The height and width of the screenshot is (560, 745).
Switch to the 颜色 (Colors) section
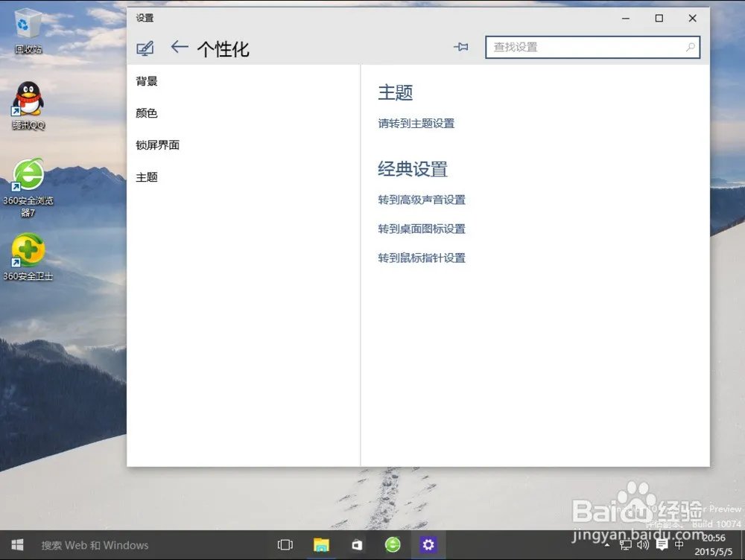147,113
